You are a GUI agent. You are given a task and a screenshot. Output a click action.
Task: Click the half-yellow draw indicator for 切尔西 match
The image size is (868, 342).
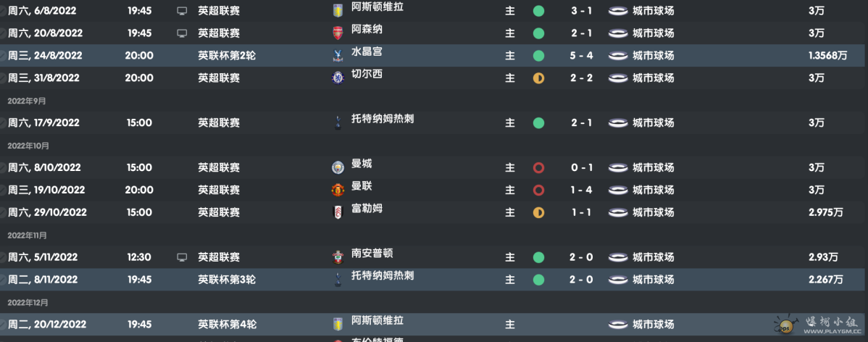[538, 78]
